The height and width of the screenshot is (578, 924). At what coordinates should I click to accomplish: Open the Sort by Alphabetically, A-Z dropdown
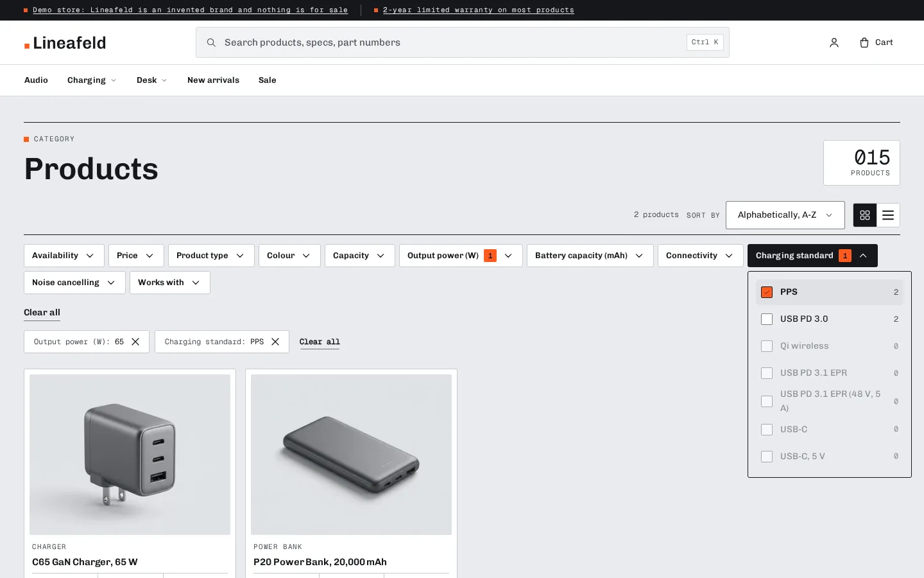(785, 215)
